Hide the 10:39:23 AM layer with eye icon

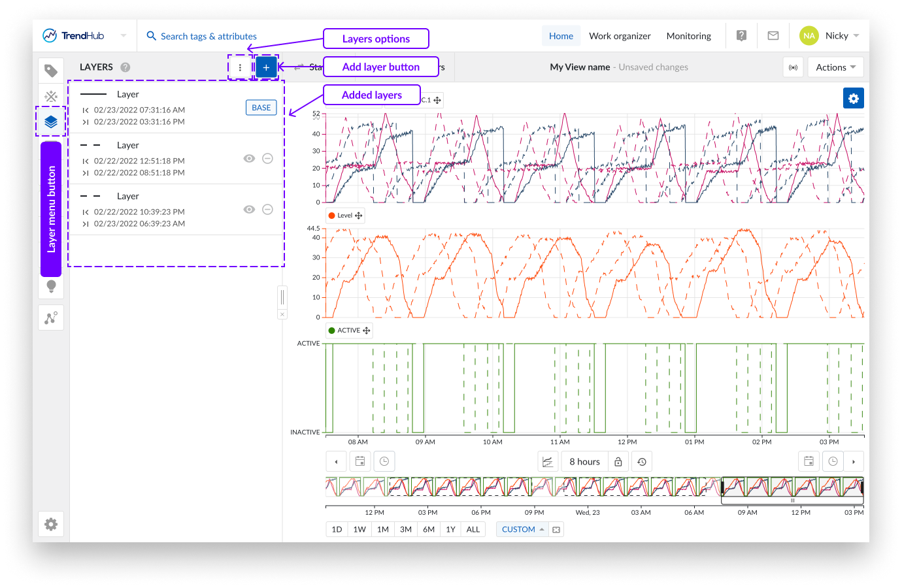click(x=249, y=210)
